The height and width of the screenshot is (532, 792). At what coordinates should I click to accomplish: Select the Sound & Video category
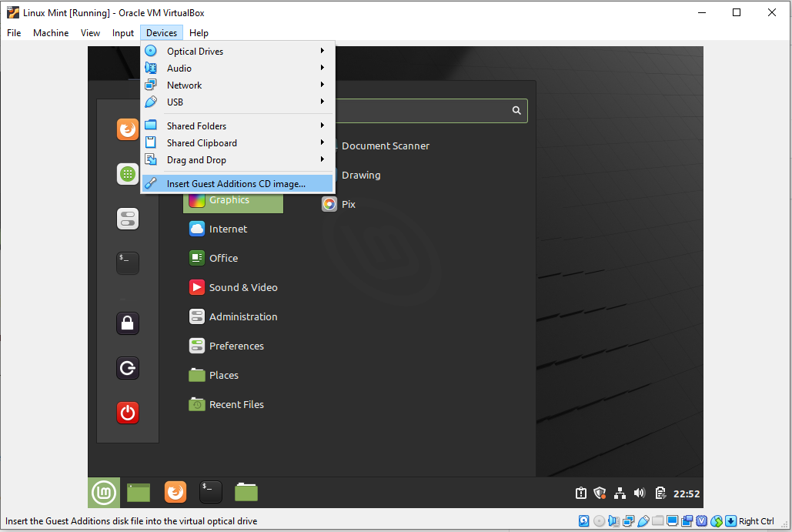(242, 287)
